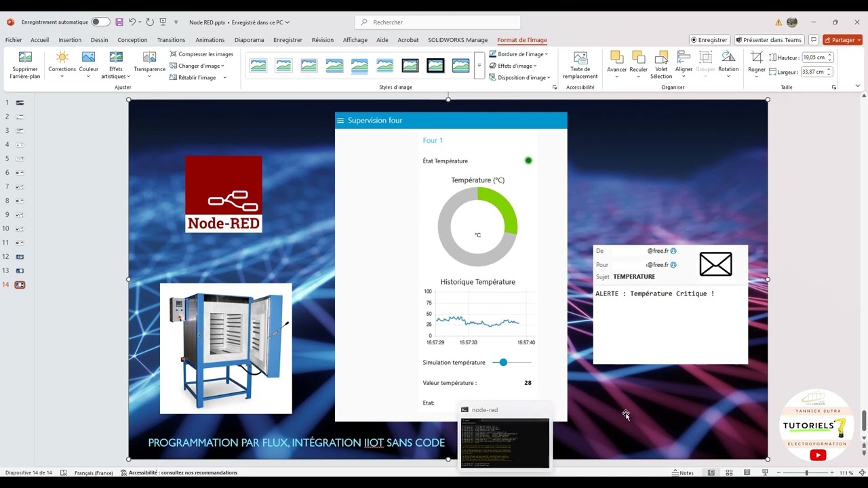Expand Effets artistiques options
The height and width of the screenshot is (488, 868).
click(x=116, y=65)
